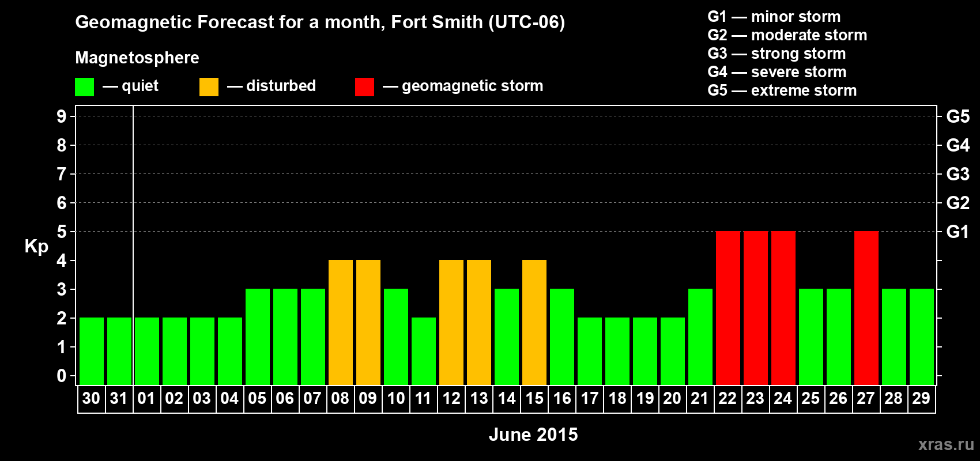980x461 pixels.
Task: Click the date label 18 on the axis
Action: 617,399
